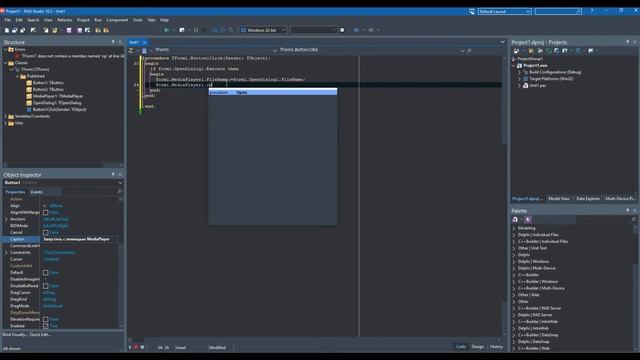Image resolution: width=640 pixels, height=360 pixels.
Task: Open the Default Layout dropdown
Action: [x=528, y=11]
